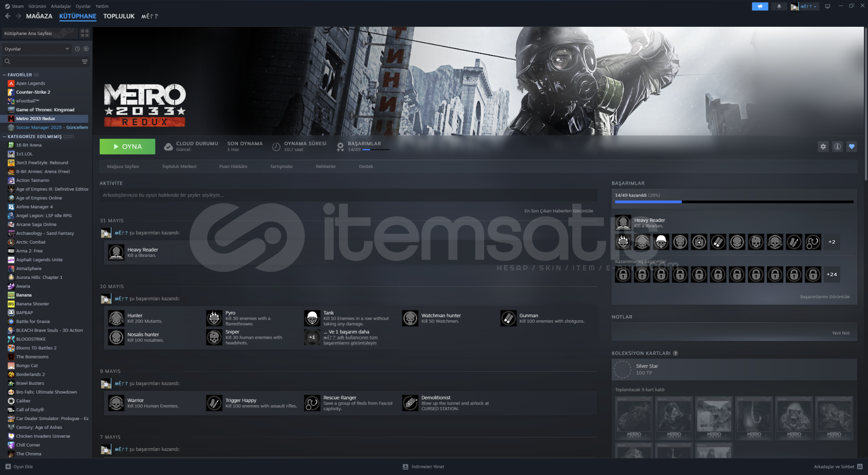This screenshot has width=868, height=475.
Task: Switch to Big Picture mode icon
Action: click(x=828, y=6)
